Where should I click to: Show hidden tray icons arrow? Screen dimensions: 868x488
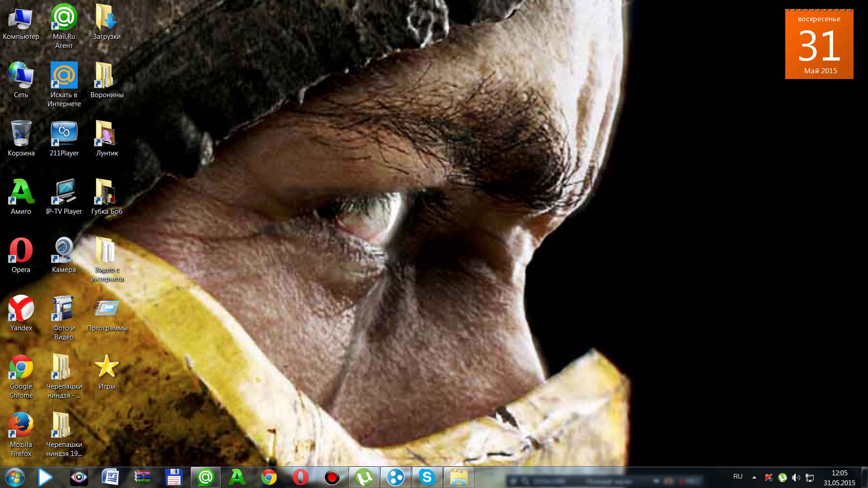(x=754, y=477)
